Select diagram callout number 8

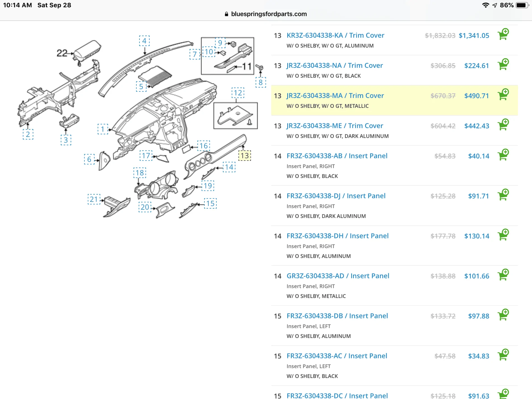click(260, 82)
